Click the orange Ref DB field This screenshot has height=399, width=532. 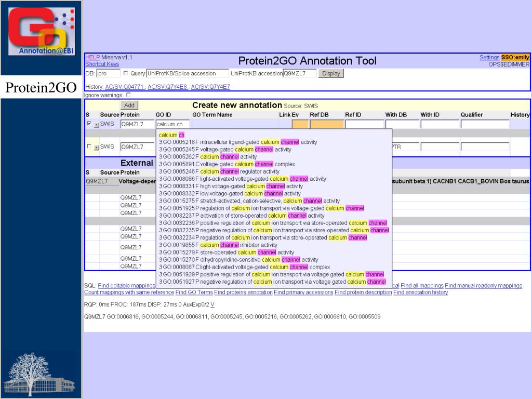[327, 124]
